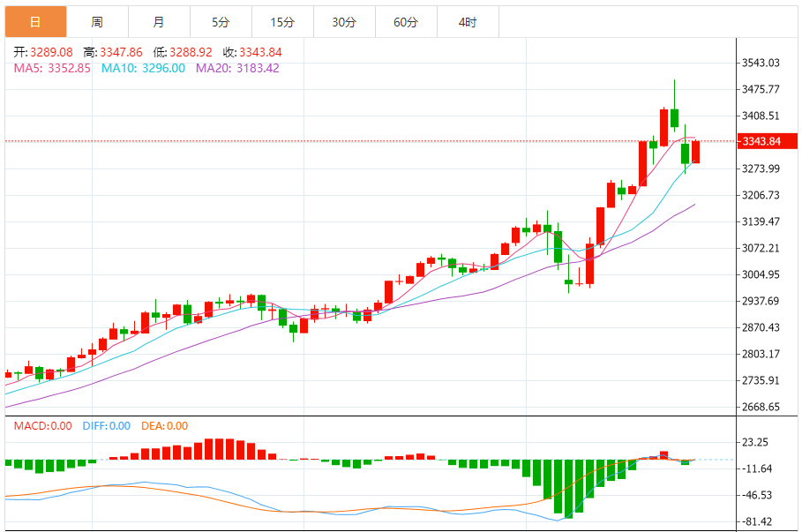Click the 2937.69 price axis label
Image resolution: width=802 pixels, height=532 pixels.
[761, 301]
